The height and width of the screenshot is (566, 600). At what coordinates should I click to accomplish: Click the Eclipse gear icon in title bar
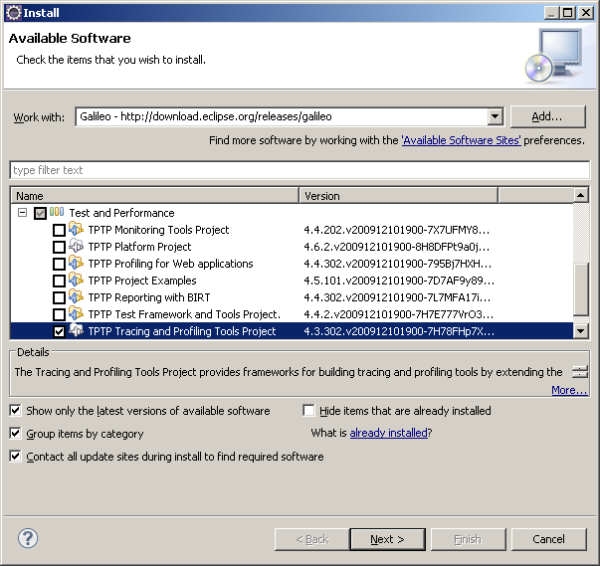click(14, 13)
